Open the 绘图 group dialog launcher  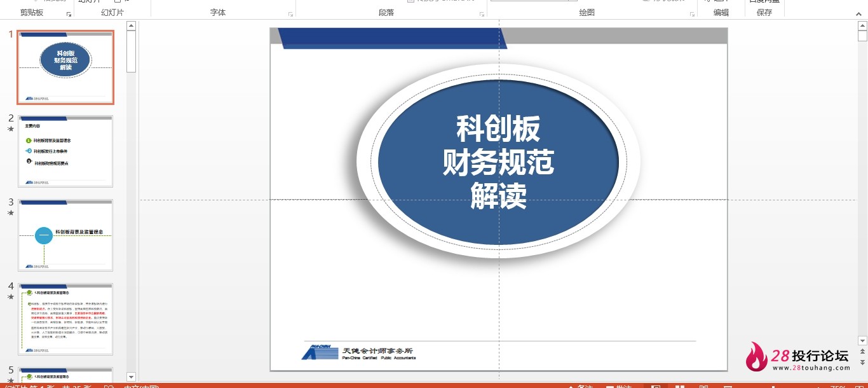(691, 14)
